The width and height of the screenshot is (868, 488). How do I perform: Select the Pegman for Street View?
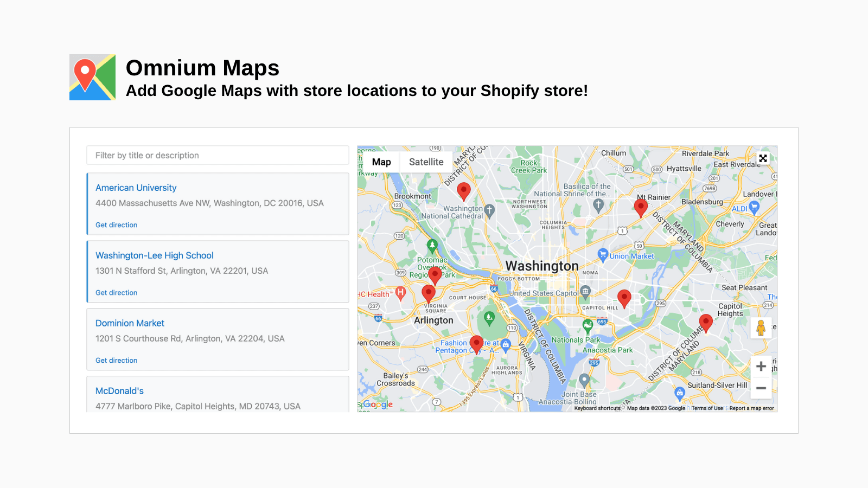coord(761,328)
